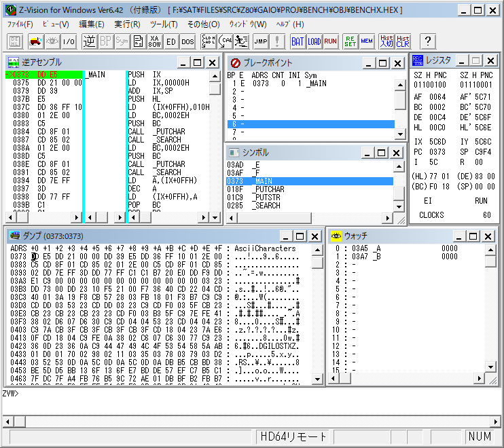Click the arrows icon before CAL
The width and height of the screenshot is (504, 448).
click(x=209, y=41)
